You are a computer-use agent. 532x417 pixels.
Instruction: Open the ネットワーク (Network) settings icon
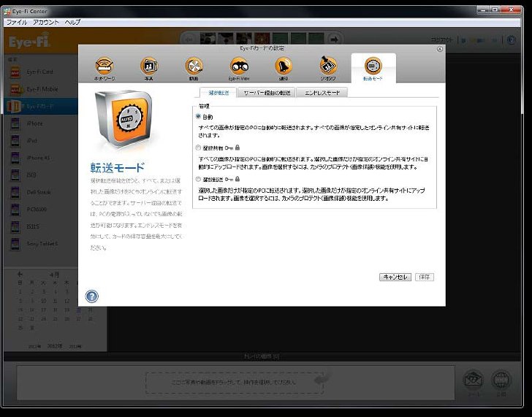click(x=104, y=68)
